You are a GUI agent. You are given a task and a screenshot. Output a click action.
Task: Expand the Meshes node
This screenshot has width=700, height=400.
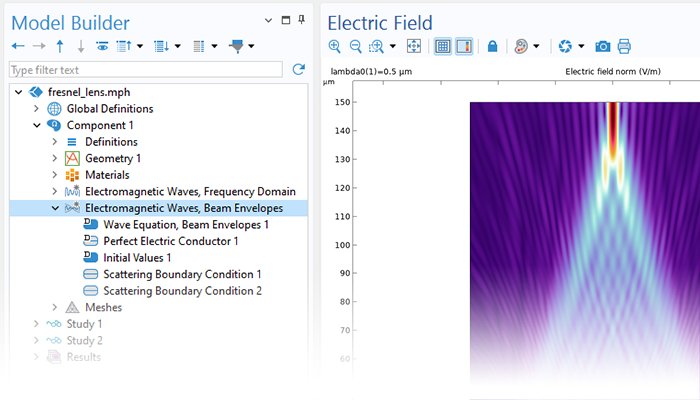[x=54, y=307]
